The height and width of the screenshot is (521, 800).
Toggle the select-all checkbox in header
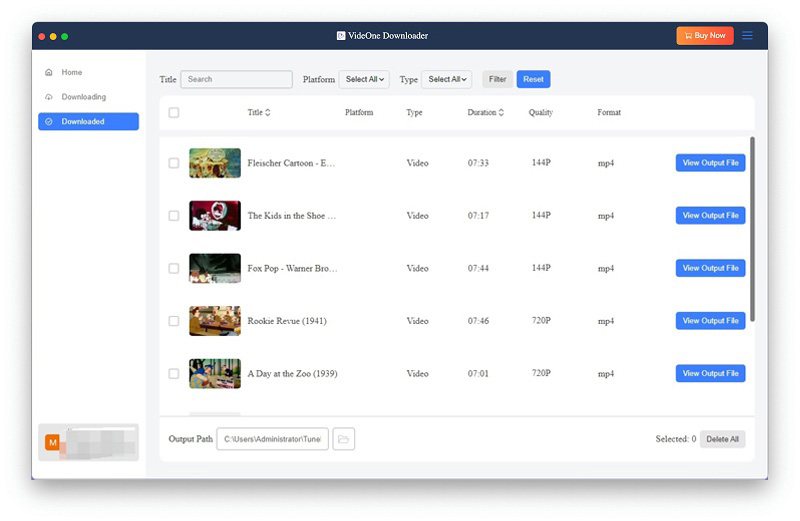point(174,113)
